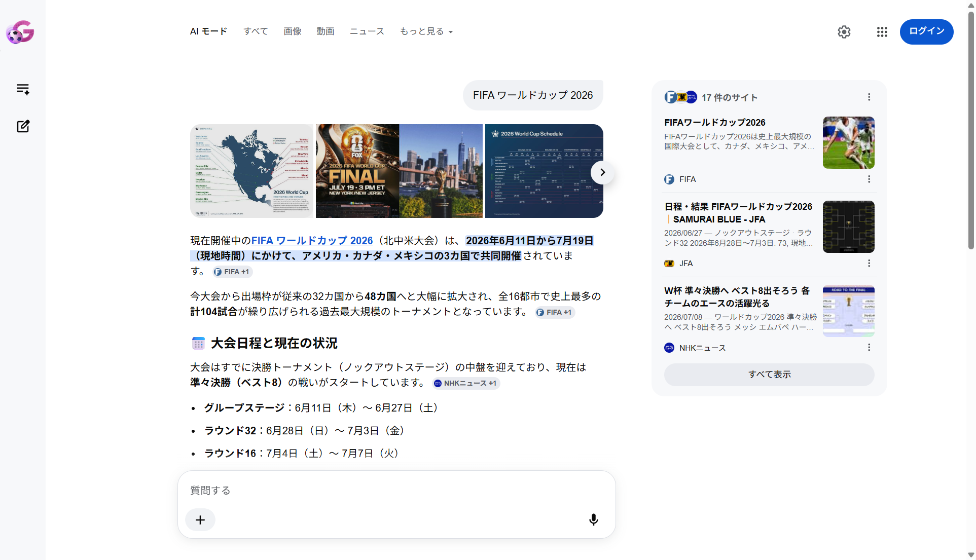Click the FIFA article soccer player thumbnail
Image resolution: width=976 pixels, height=560 pixels.
tap(848, 143)
